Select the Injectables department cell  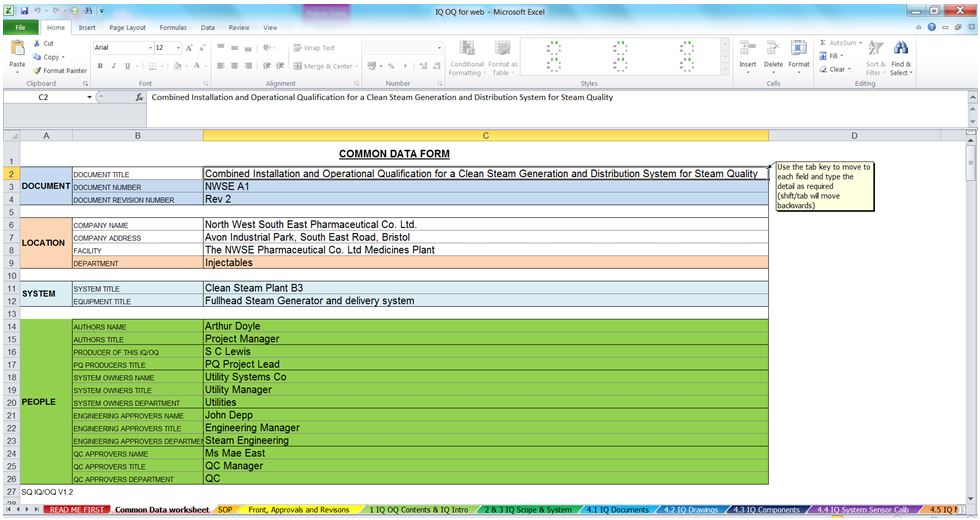486,262
